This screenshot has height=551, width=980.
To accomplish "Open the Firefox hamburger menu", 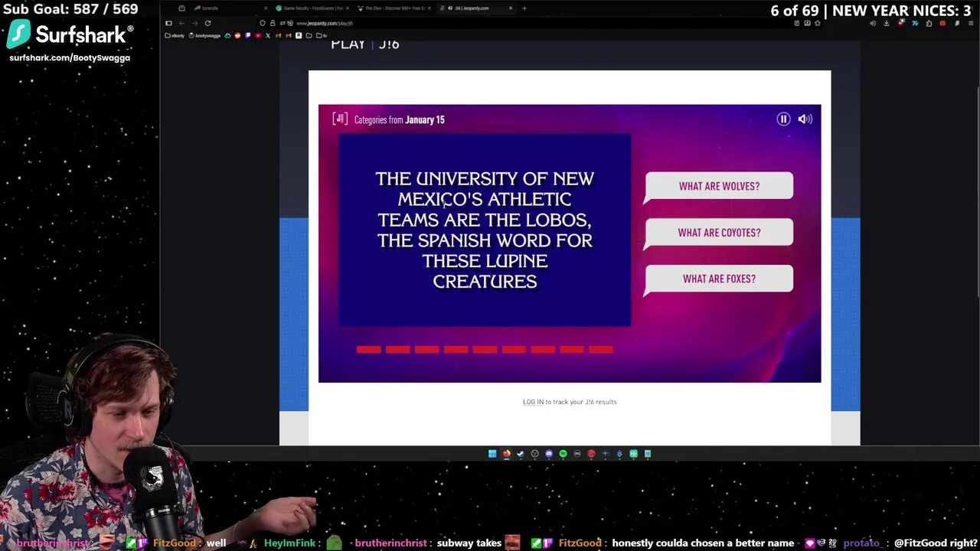I will pyautogui.click(x=971, y=23).
